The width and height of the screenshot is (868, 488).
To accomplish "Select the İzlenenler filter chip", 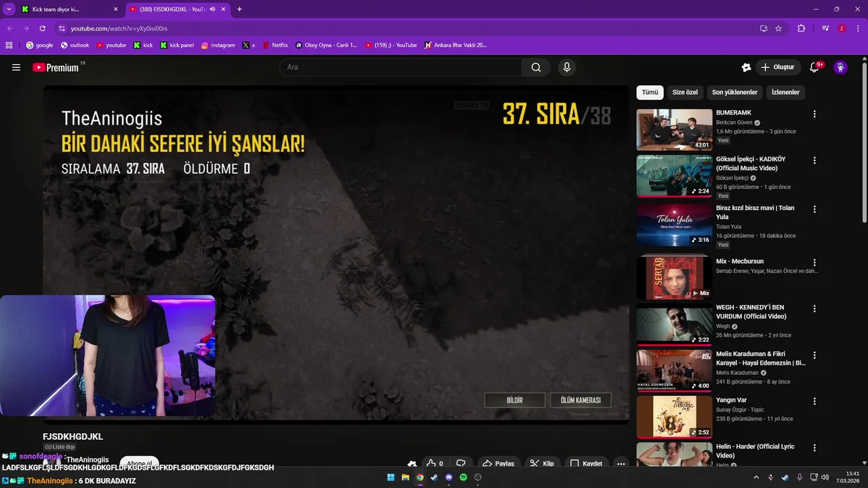I will click(785, 92).
